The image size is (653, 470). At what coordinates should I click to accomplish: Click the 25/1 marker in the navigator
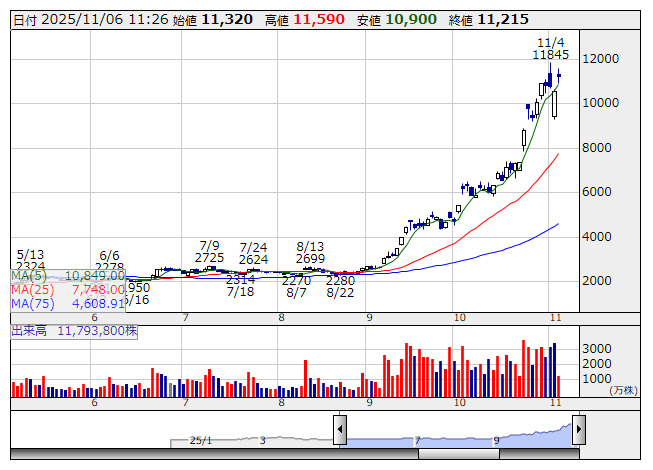(201, 440)
